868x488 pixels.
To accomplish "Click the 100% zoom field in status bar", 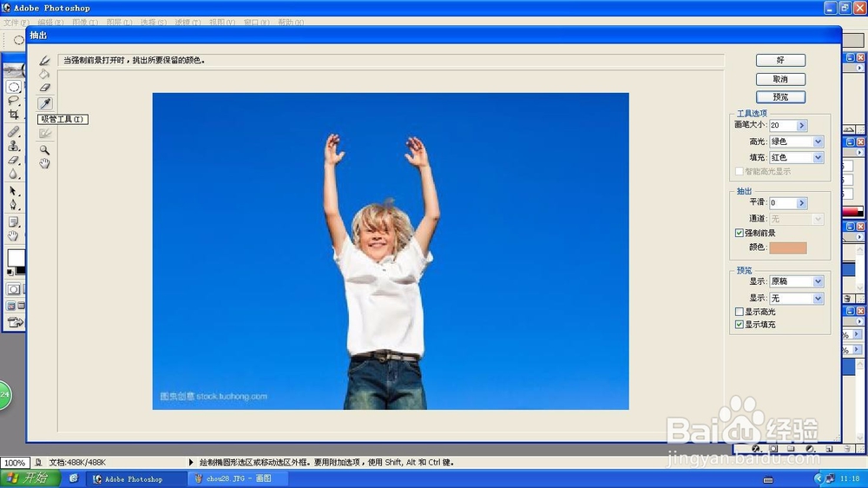I will (x=15, y=463).
